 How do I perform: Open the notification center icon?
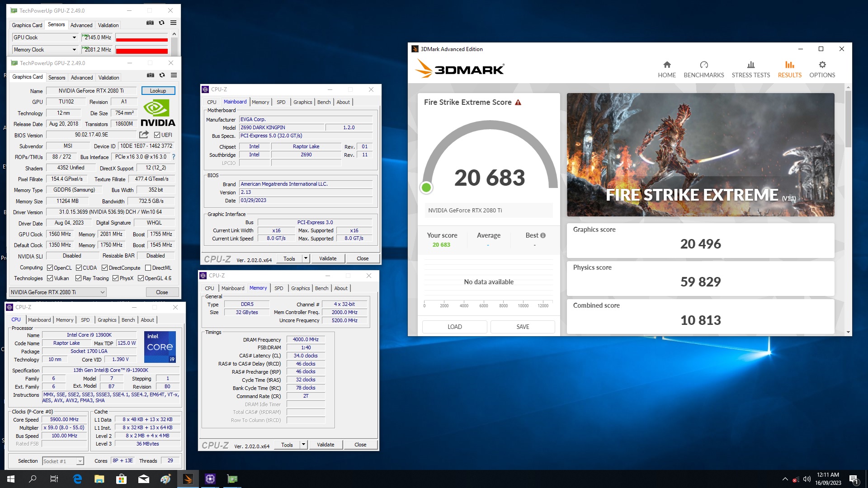(854, 479)
